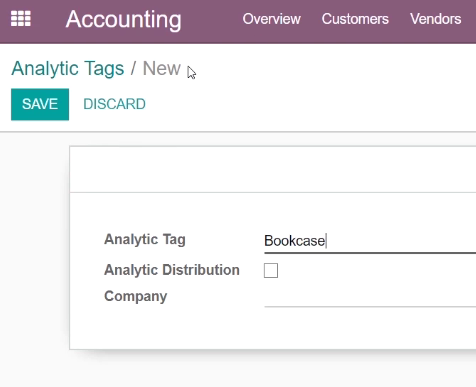Image resolution: width=476 pixels, height=387 pixels.
Task: Click the slash separator in breadcrumb
Action: [x=133, y=69]
